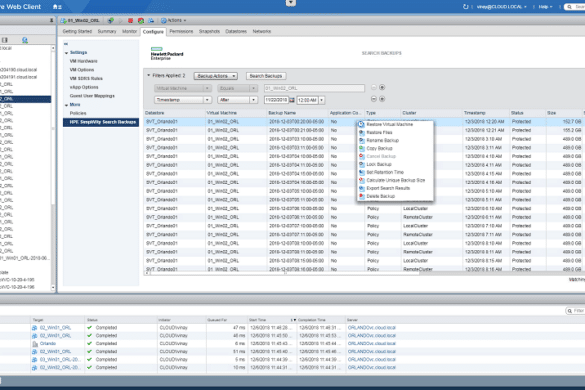
Task: Click the green power-on icon in VM toolbar
Action: point(111,21)
